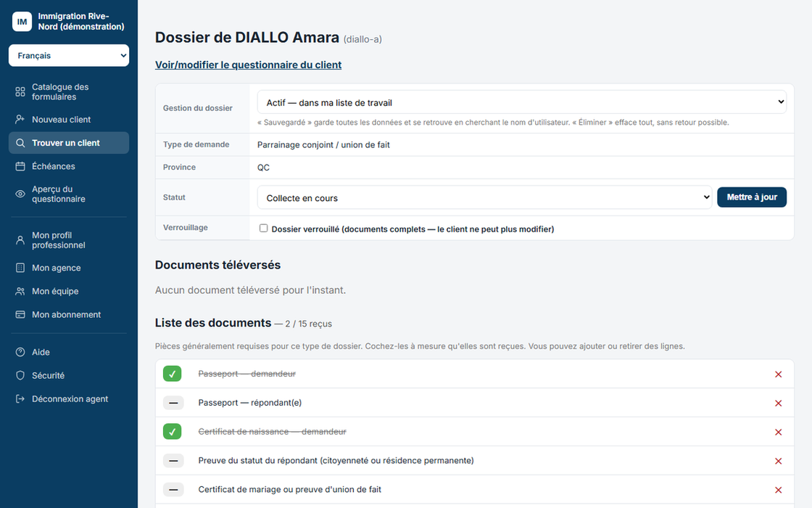The image size is (812, 508).
Task: Open the Français language dropdown
Action: point(69,55)
